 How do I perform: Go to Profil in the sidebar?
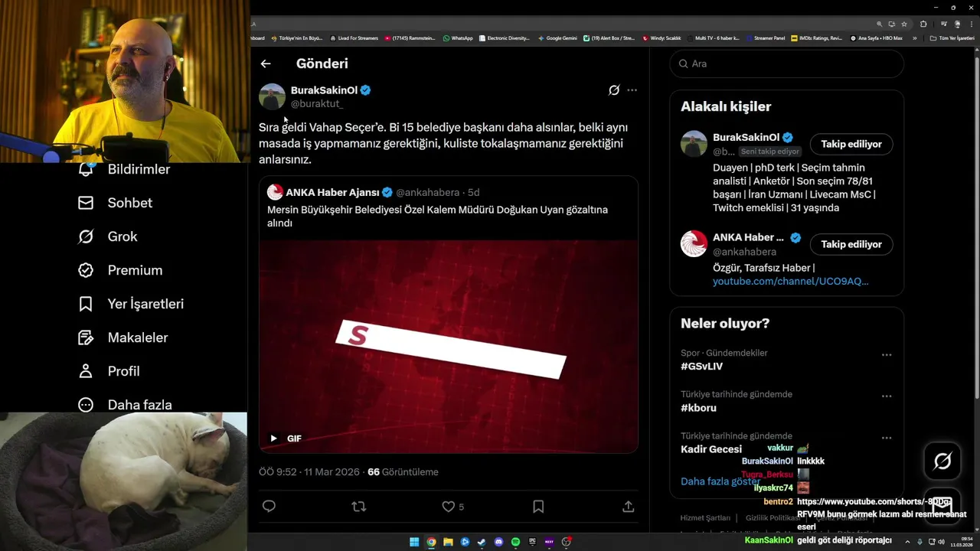pos(108,371)
